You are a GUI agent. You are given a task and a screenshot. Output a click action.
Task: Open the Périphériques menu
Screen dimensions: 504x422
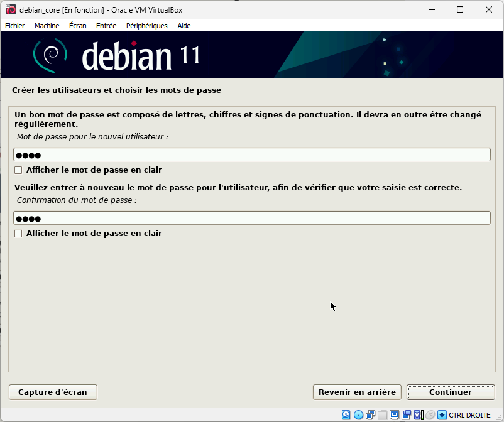(147, 26)
